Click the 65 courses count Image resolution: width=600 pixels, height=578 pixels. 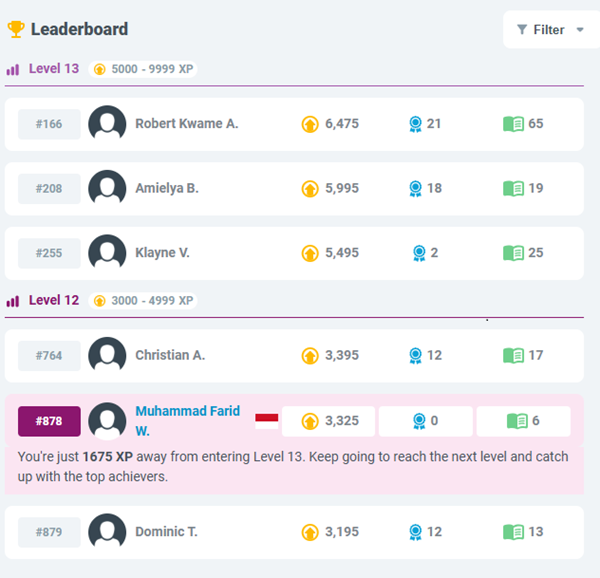(x=536, y=124)
